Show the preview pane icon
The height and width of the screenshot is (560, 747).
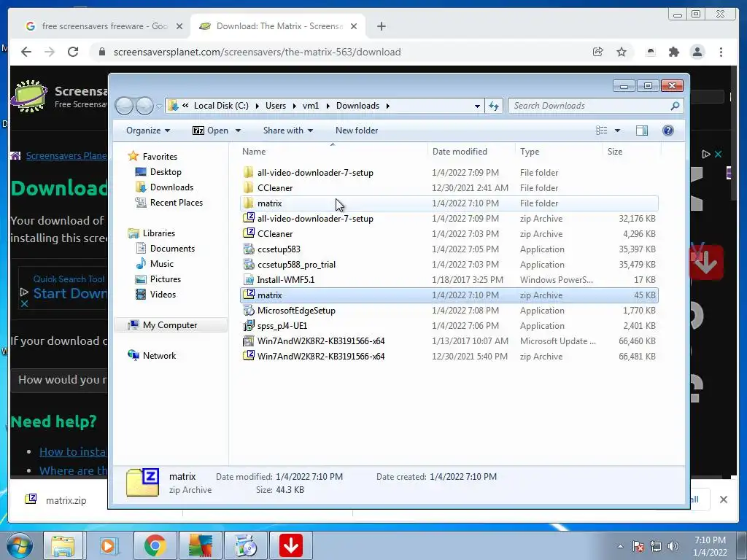(642, 131)
